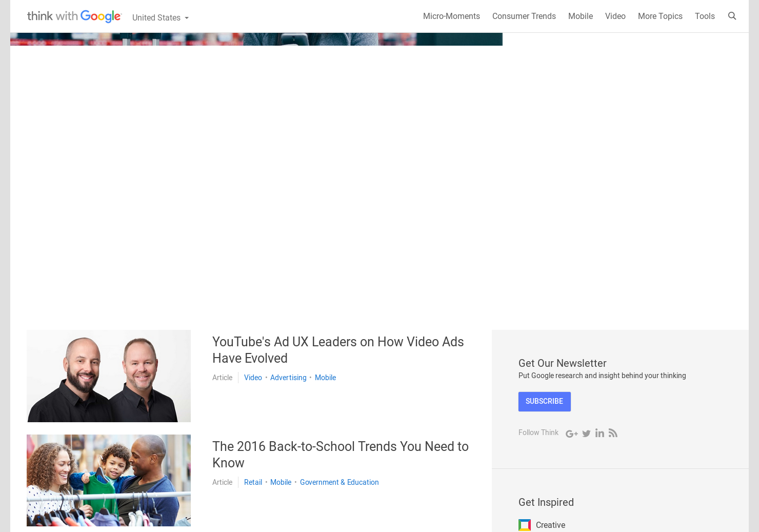The height and width of the screenshot is (532, 759).
Task: Open the site search magnifier icon
Action: [732, 16]
